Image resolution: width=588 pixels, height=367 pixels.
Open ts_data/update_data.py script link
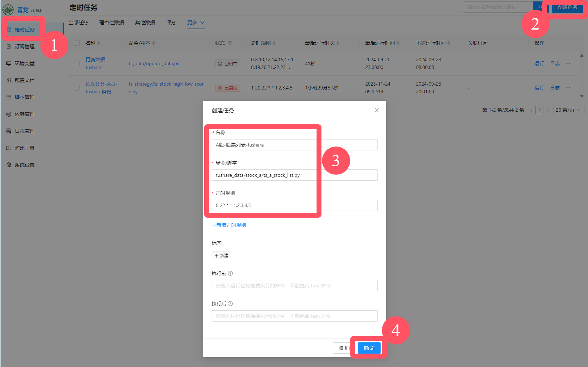click(154, 64)
